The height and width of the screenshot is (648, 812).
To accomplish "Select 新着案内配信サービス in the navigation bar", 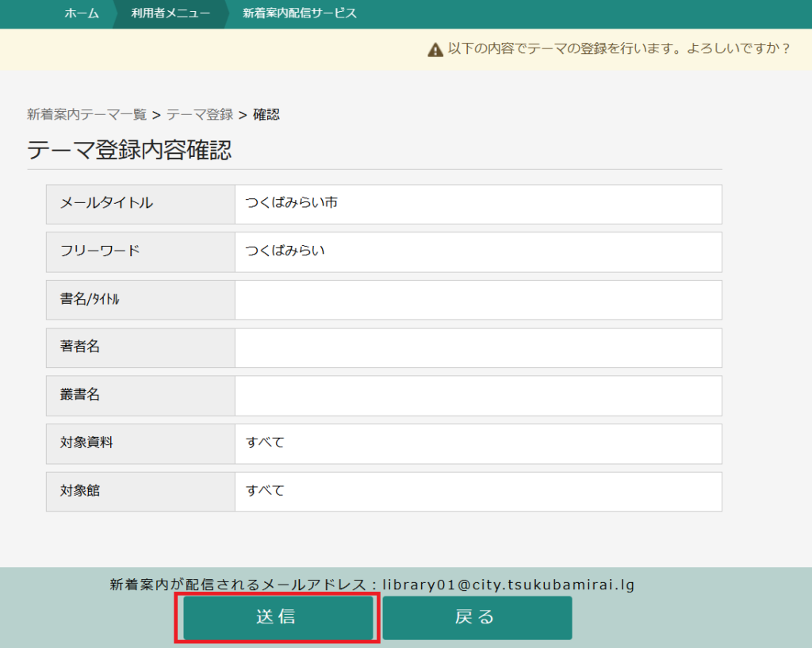I will point(299,13).
